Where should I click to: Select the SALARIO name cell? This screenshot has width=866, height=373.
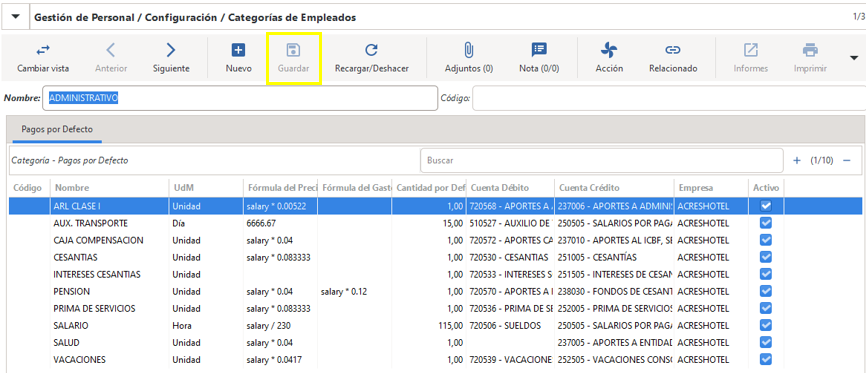[71, 325]
